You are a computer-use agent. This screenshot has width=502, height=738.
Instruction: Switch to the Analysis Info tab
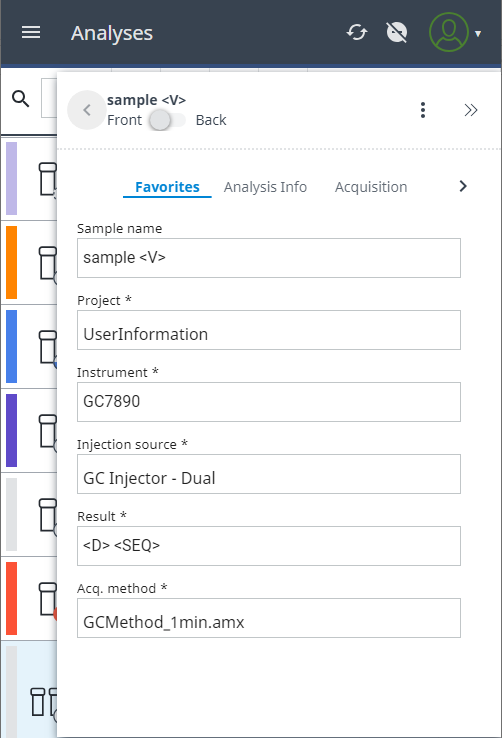click(x=265, y=187)
